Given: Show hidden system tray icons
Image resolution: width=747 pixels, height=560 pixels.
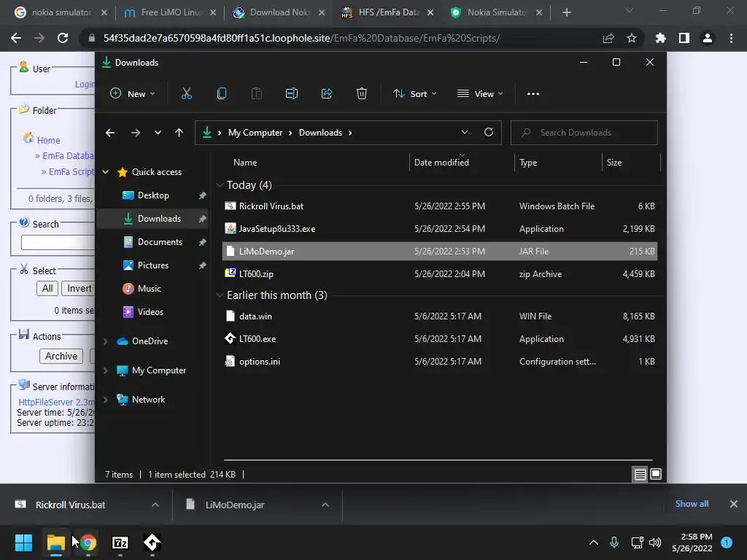Looking at the screenshot, I should [x=594, y=542].
